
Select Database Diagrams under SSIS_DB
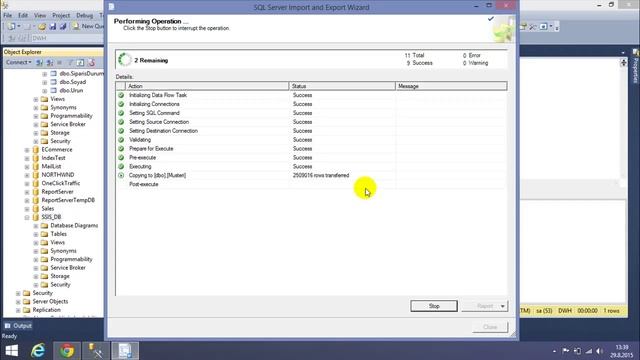(74, 226)
